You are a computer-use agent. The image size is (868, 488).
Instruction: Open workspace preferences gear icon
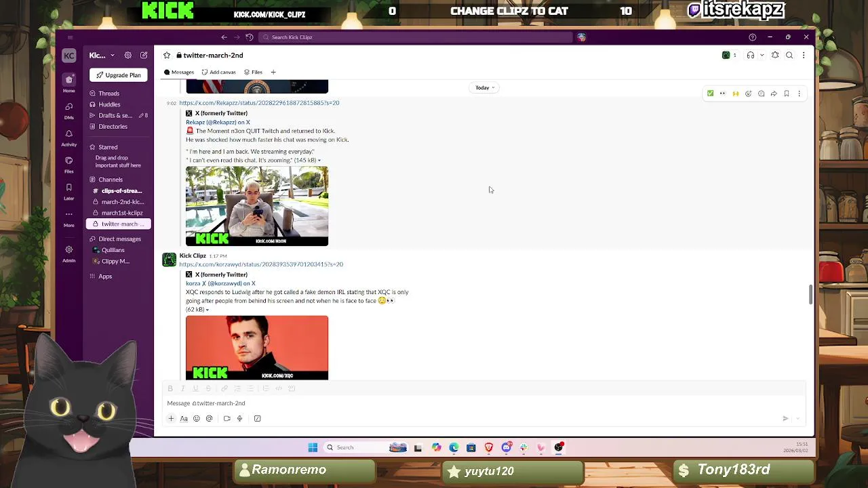pos(127,56)
